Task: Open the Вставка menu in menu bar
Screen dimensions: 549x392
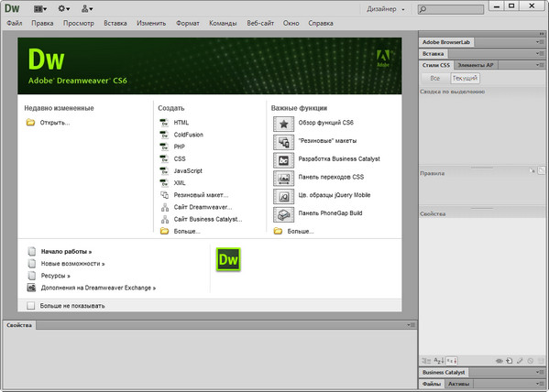Action: [x=115, y=23]
